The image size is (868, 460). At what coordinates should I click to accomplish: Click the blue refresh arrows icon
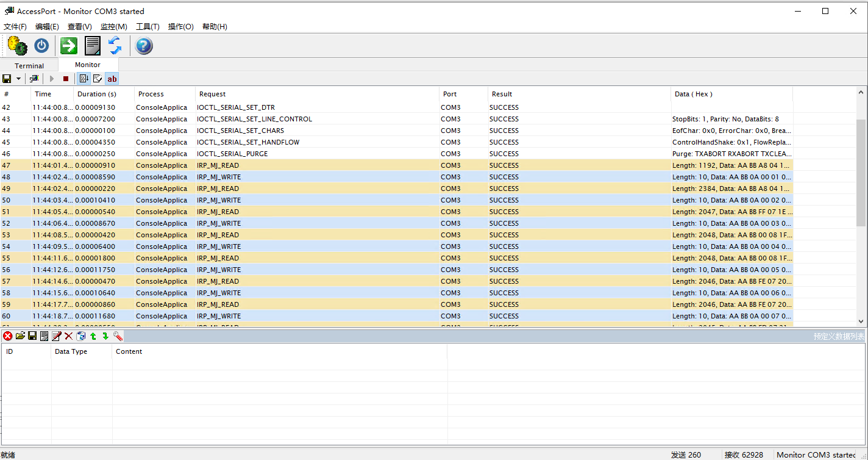[115, 46]
